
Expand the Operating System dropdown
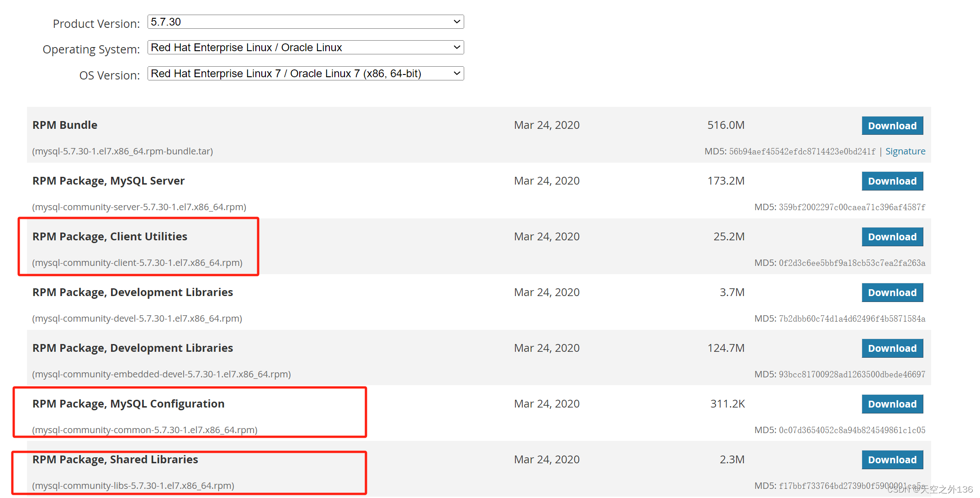(x=305, y=48)
